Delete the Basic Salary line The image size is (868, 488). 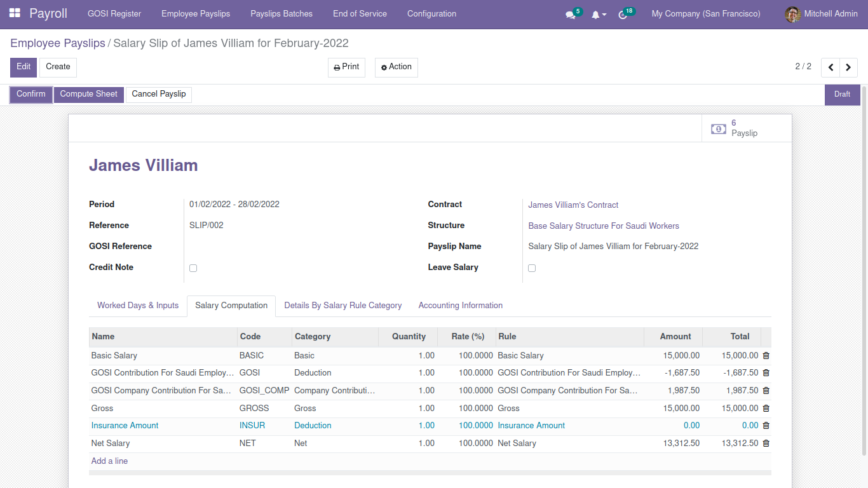tap(766, 355)
